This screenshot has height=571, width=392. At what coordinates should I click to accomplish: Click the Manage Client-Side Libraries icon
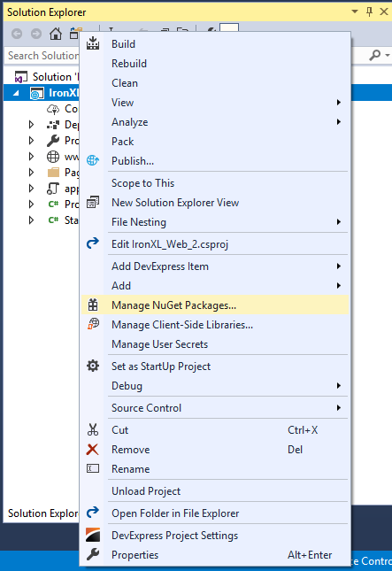pos(93,324)
